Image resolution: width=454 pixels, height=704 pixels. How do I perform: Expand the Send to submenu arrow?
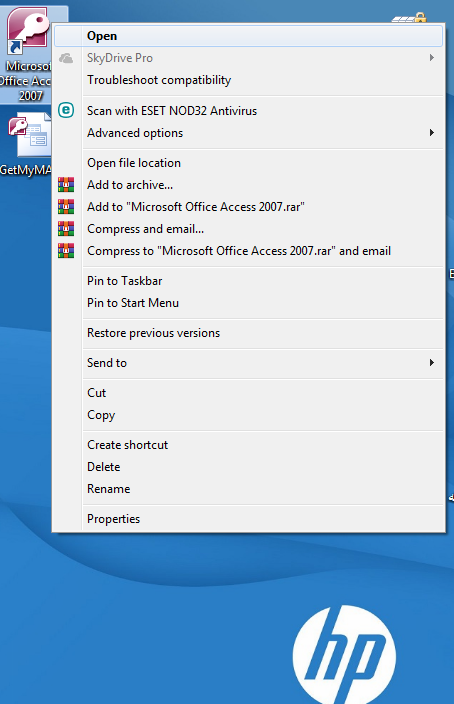(x=432, y=363)
